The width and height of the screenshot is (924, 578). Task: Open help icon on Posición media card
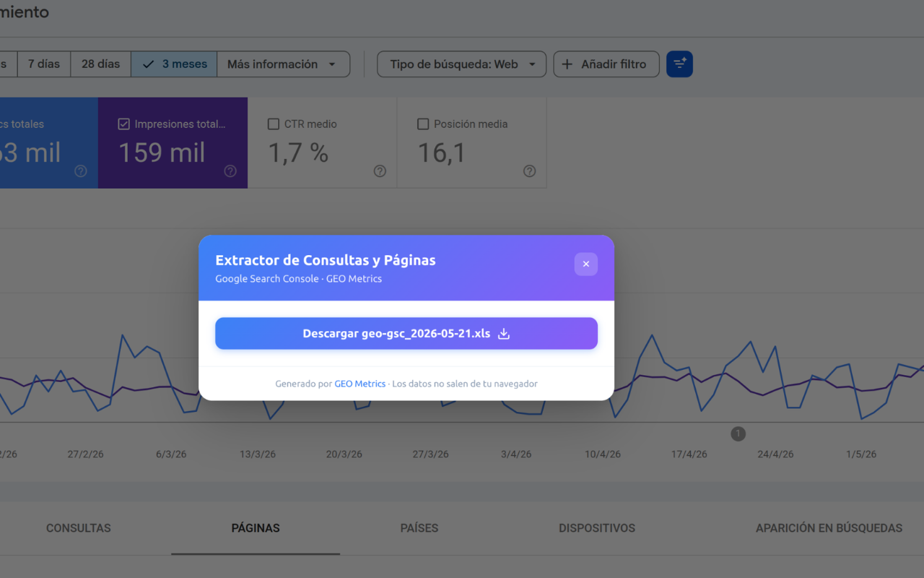click(x=529, y=171)
